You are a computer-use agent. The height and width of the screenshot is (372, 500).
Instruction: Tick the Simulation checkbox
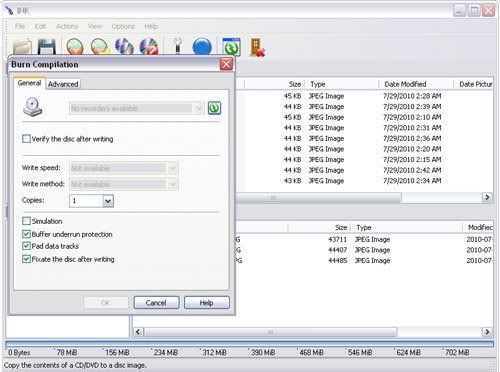coord(26,221)
